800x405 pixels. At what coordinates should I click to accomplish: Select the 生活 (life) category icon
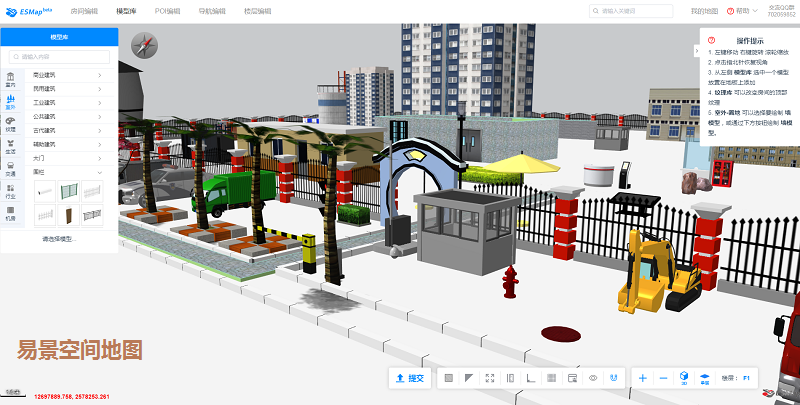11,146
